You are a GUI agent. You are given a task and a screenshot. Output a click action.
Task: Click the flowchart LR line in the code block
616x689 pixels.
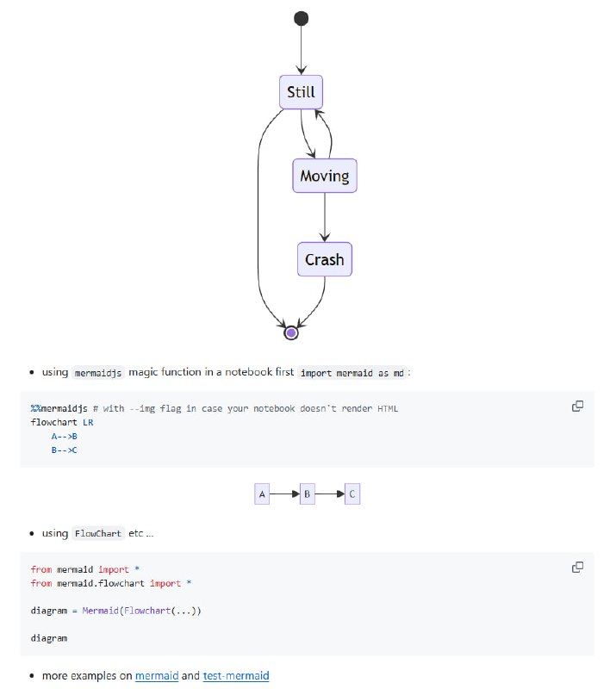click(60, 422)
